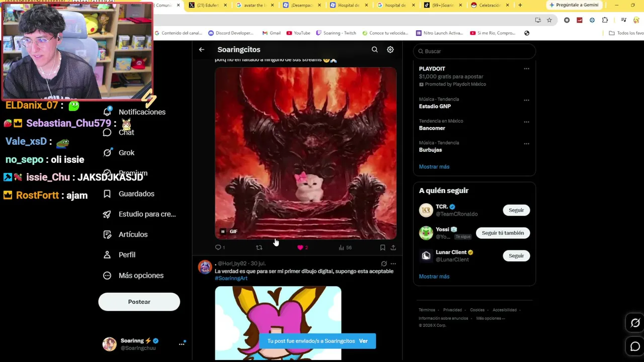Image resolution: width=644 pixels, height=362 pixels.
Task: Open account menu dots beside Soarinng
Action: tap(182, 344)
